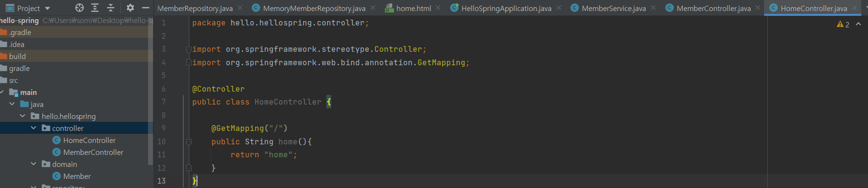This screenshot has height=188, width=868.
Task: Collapse the domain package arrow
Action: (34, 164)
